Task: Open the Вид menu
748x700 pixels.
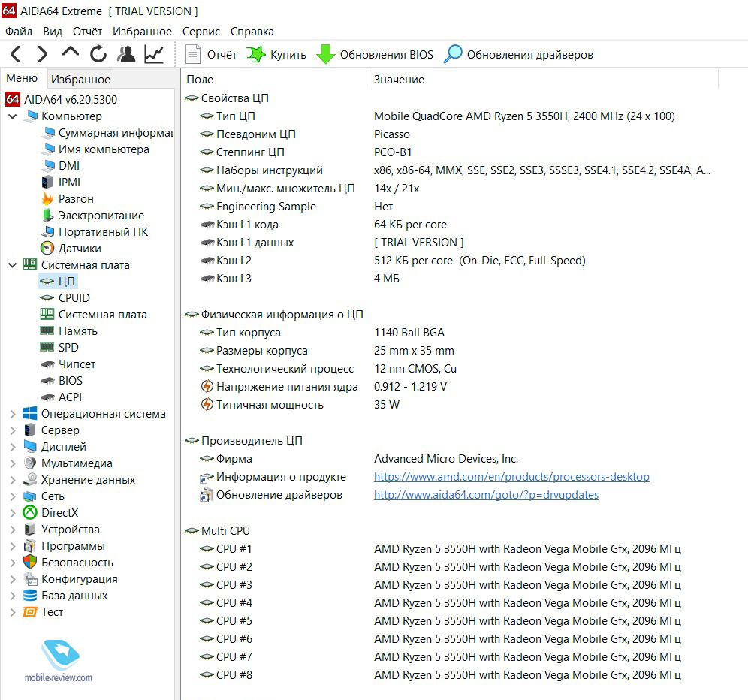Action: pyautogui.click(x=53, y=32)
